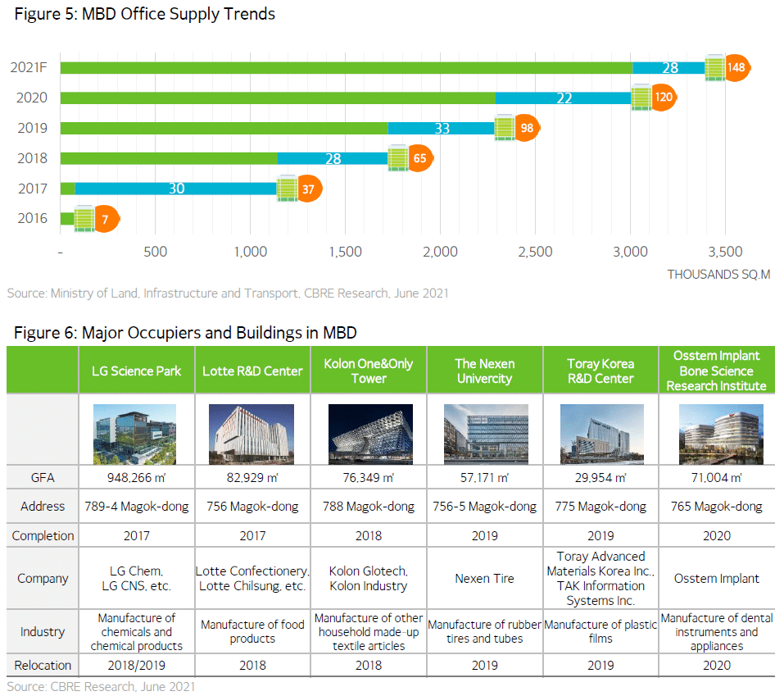Click the address '775 Magok-dong'
The image size is (784, 696).
pos(600,507)
